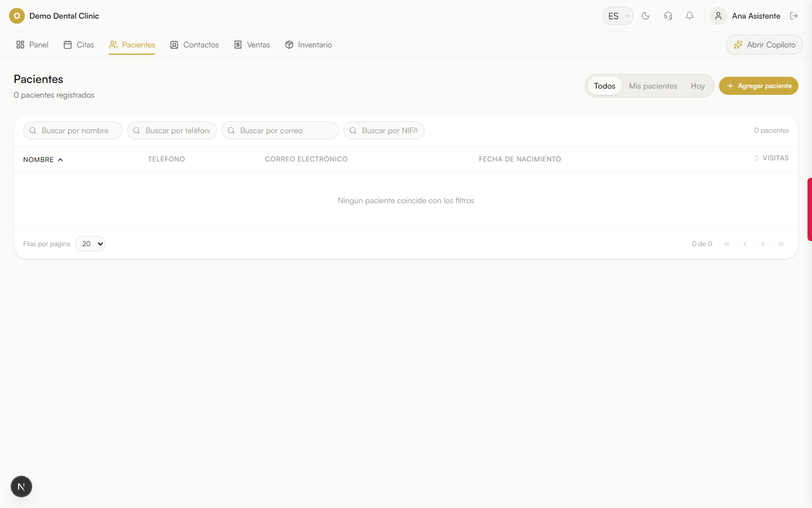Open the Citas tab

click(x=79, y=45)
